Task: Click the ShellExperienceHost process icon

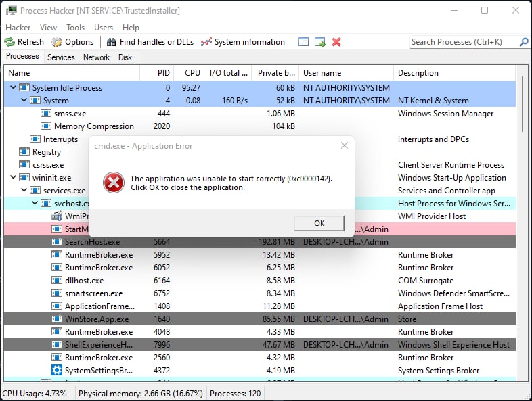Action: tap(57, 345)
